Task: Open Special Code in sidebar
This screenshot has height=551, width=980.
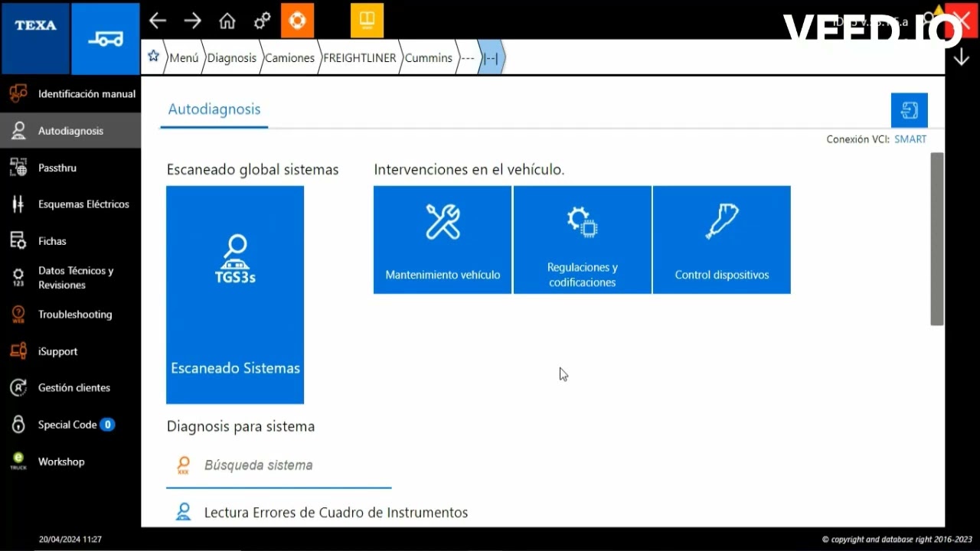Action: [x=70, y=425]
